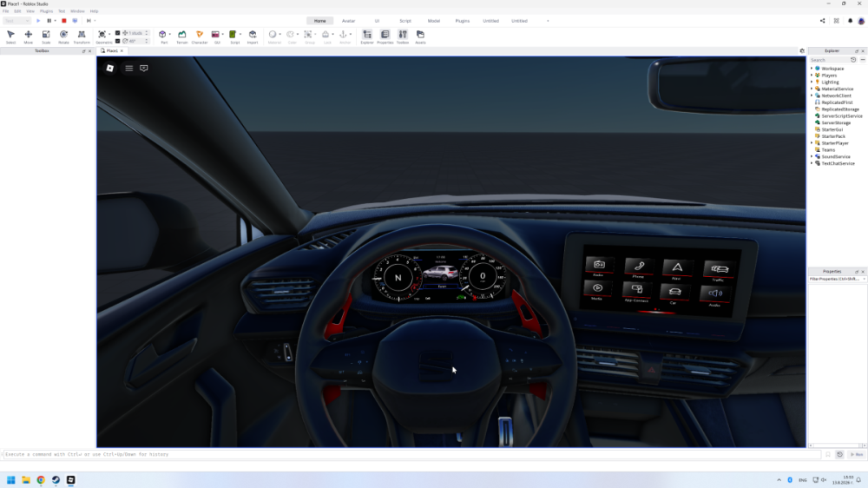This screenshot has width=868, height=488.
Task: Pause the running test
Action: (49, 21)
